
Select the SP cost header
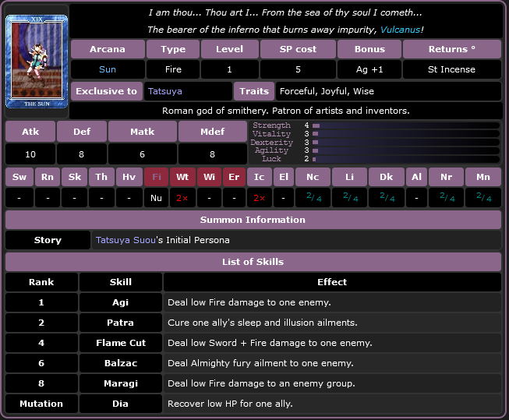pos(299,49)
